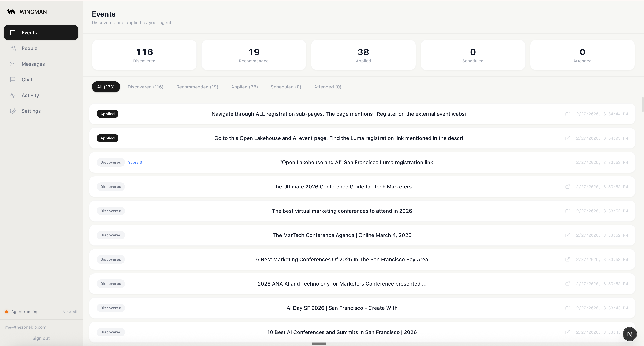Screen dimensions: 644x346
Task: Switch to the Discovered (116) tab
Action: click(x=145, y=87)
